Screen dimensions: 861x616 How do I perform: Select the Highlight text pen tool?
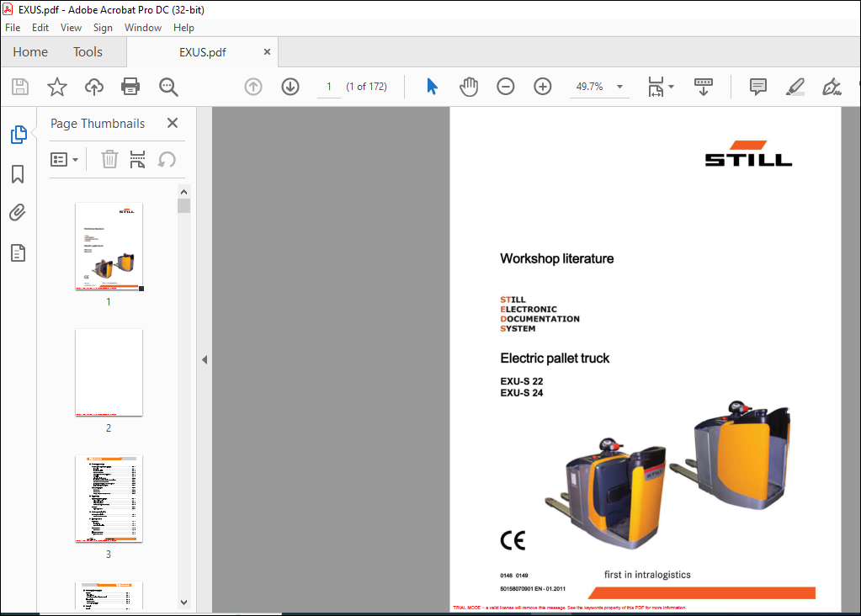[795, 87]
